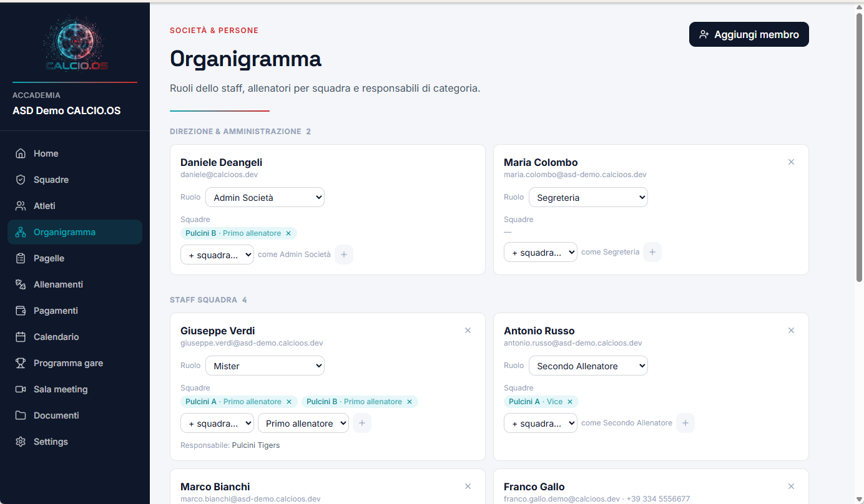Click plus button in Daniele Deangeli card
Image resolution: width=864 pixels, height=504 pixels.
tap(344, 254)
